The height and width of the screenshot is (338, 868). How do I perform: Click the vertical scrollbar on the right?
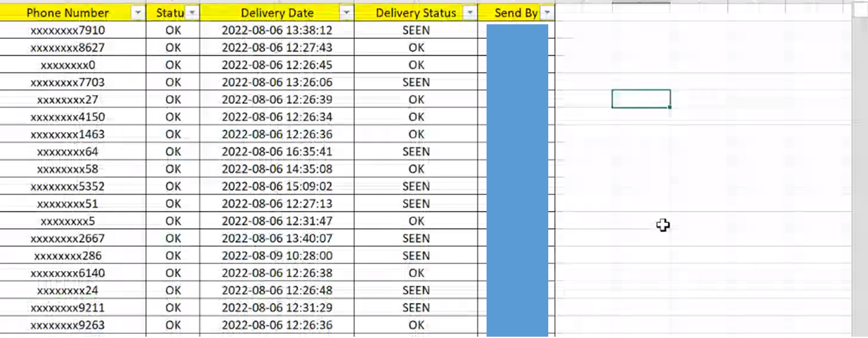tap(860, 174)
